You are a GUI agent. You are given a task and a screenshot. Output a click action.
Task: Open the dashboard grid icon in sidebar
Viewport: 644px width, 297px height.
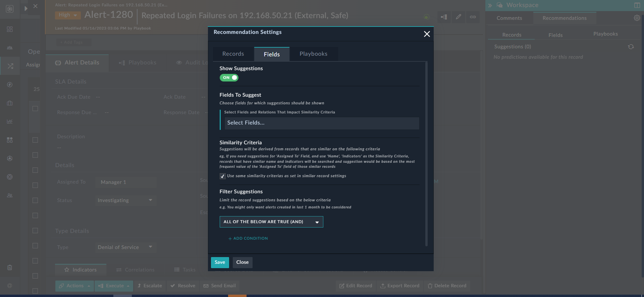click(x=10, y=29)
